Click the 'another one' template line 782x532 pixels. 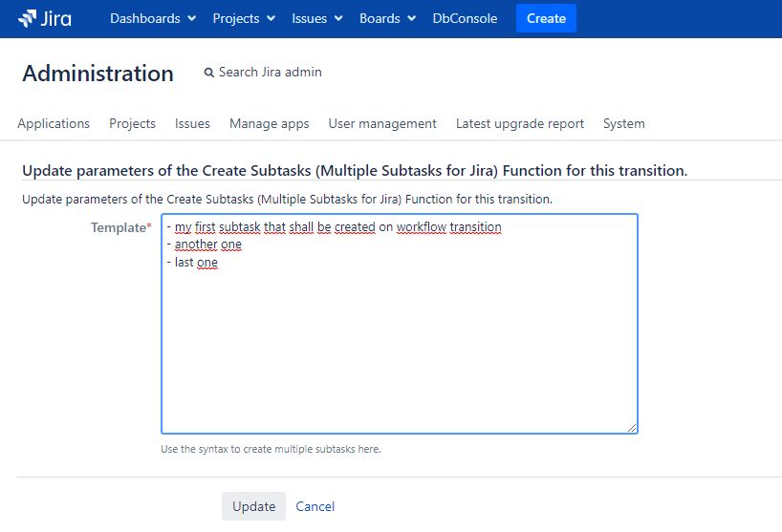pyautogui.click(x=205, y=245)
